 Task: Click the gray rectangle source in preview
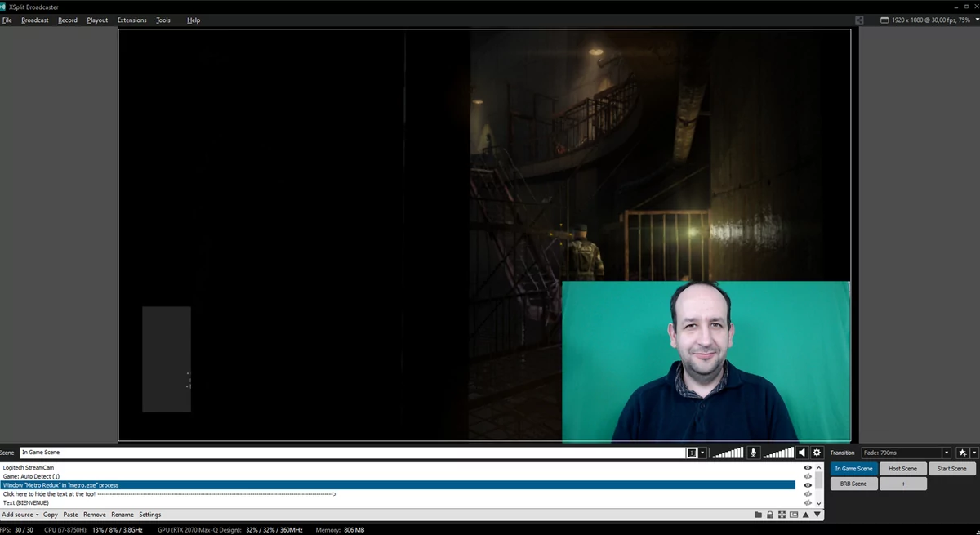[167, 359]
